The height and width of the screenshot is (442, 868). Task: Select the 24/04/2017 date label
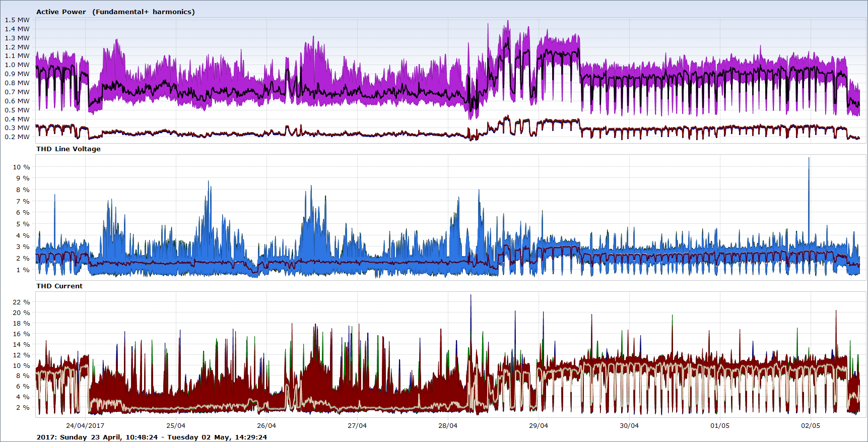(x=85, y=425)
